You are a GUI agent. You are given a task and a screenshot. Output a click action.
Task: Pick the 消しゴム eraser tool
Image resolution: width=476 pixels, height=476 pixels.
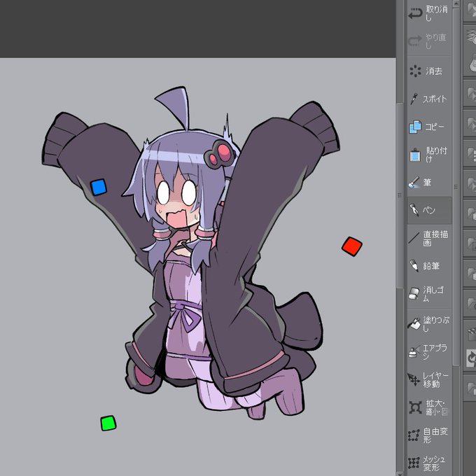429,294
